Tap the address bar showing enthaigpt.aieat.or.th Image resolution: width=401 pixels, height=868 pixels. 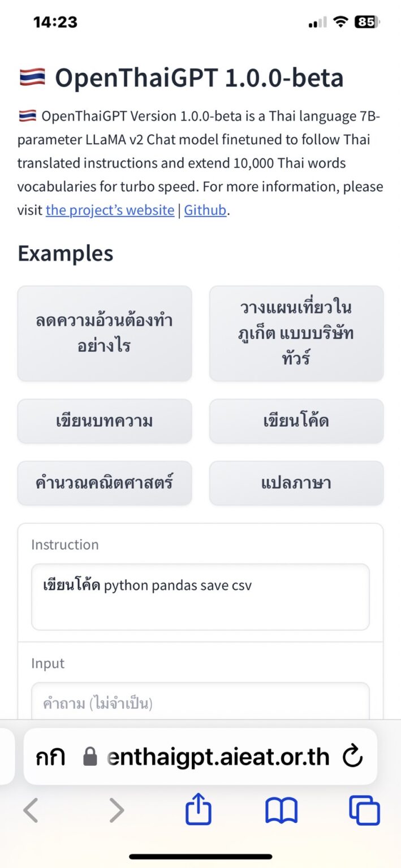[x=215, y=756]
